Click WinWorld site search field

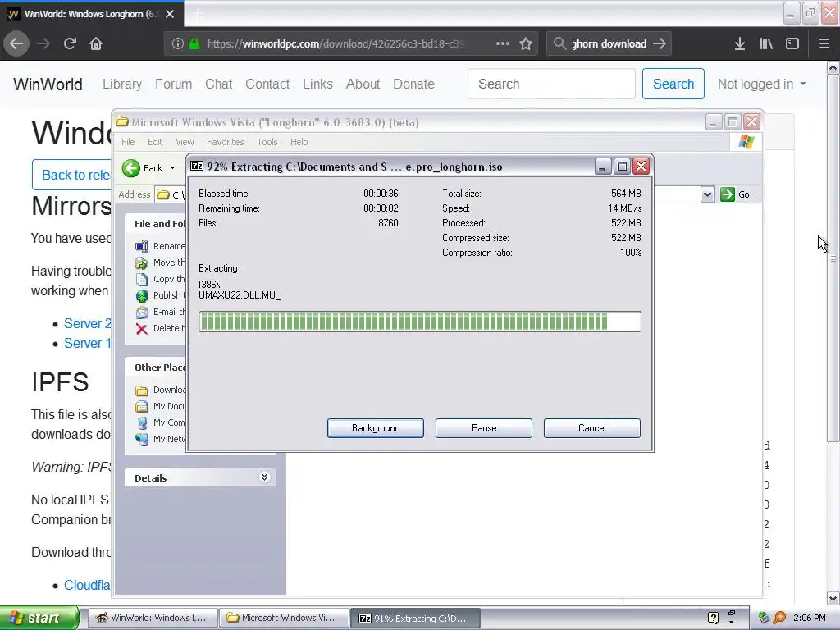coord(551,84)
